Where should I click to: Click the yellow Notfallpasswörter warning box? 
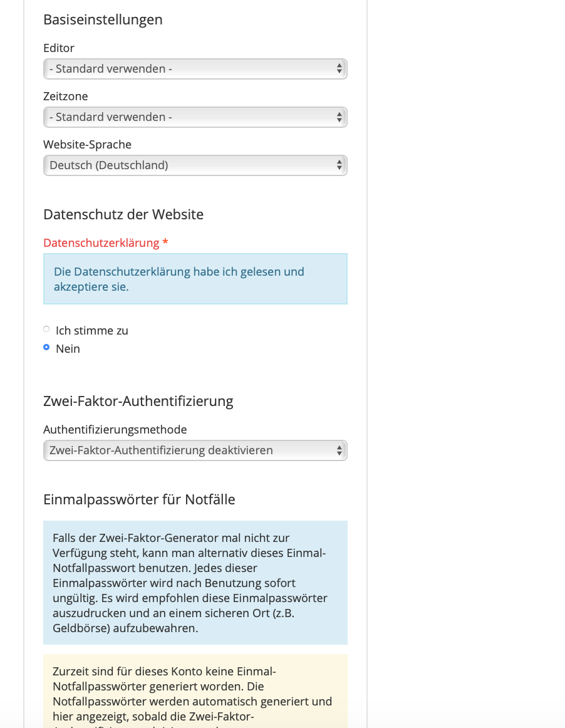point(195,689)
